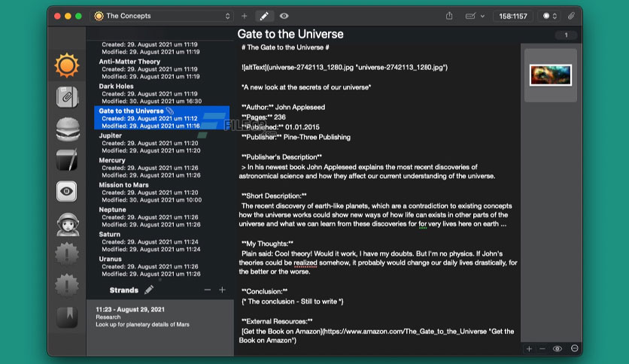
Task: Click the 158:1157 character counter
Action: pyautogui.click(x=512, y=16)
